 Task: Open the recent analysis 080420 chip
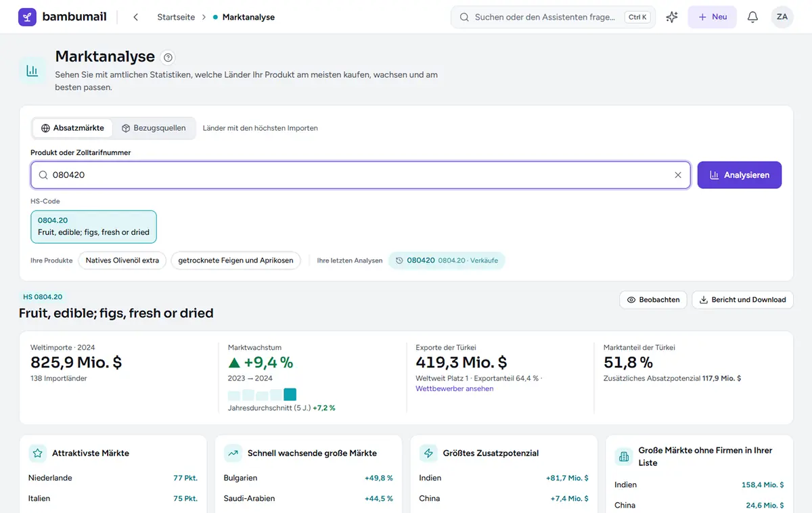click(447, 261)
